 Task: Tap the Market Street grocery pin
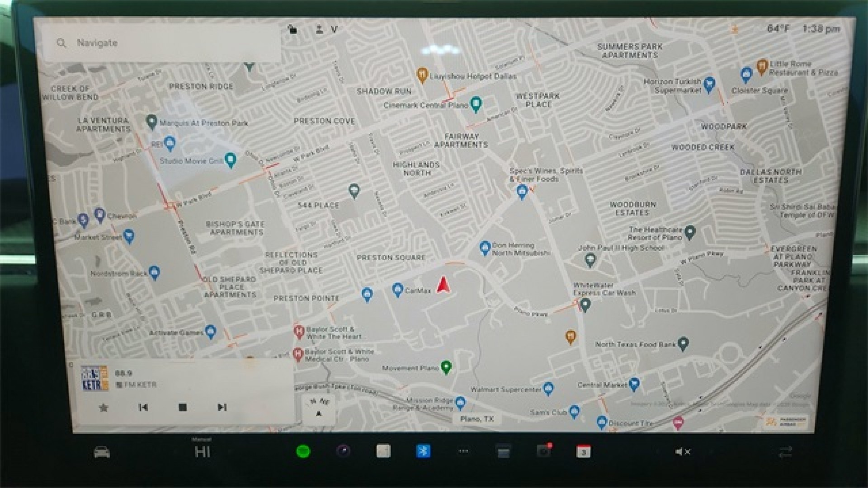click(129, 236)
